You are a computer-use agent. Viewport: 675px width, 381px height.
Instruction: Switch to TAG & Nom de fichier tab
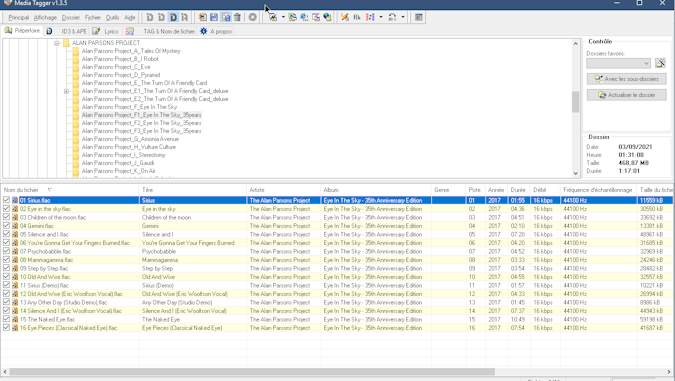[161, 31]
